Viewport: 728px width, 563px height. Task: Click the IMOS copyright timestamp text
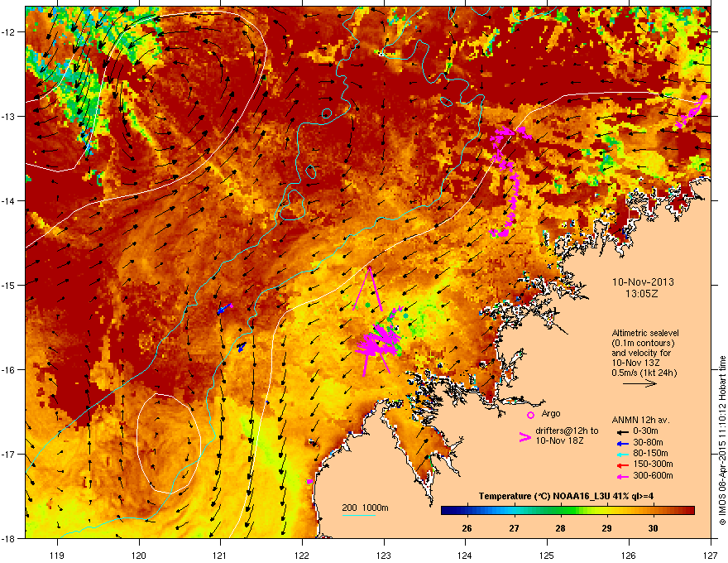[722, 440]
